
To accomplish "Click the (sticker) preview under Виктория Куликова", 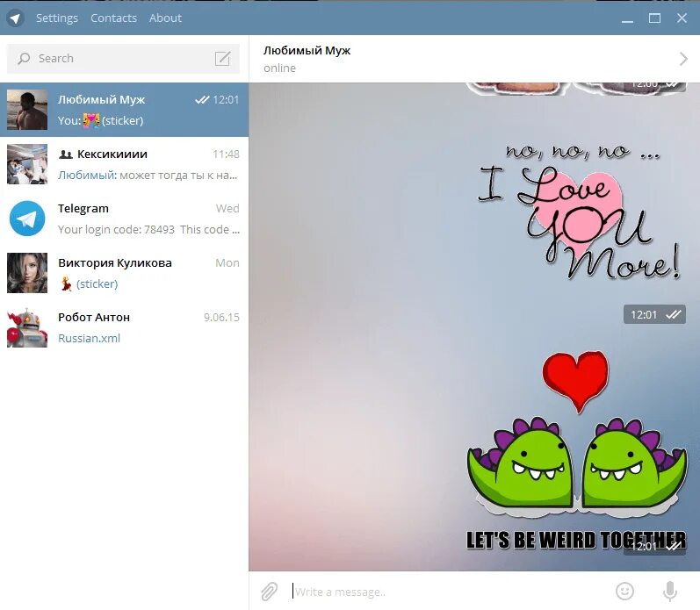I will point(97,283).
